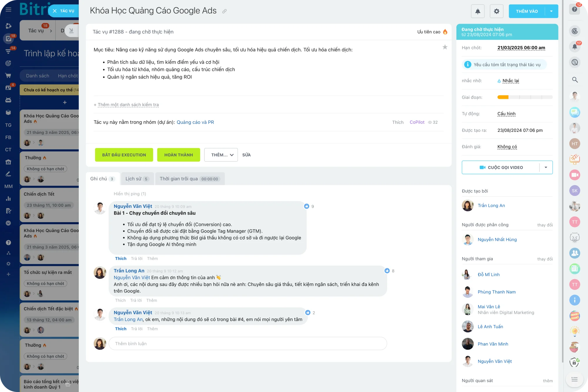Click the red video camera icon in right rail
This screenshot has height=392, width=588.
pyautogui.click(x=575, y=175)
